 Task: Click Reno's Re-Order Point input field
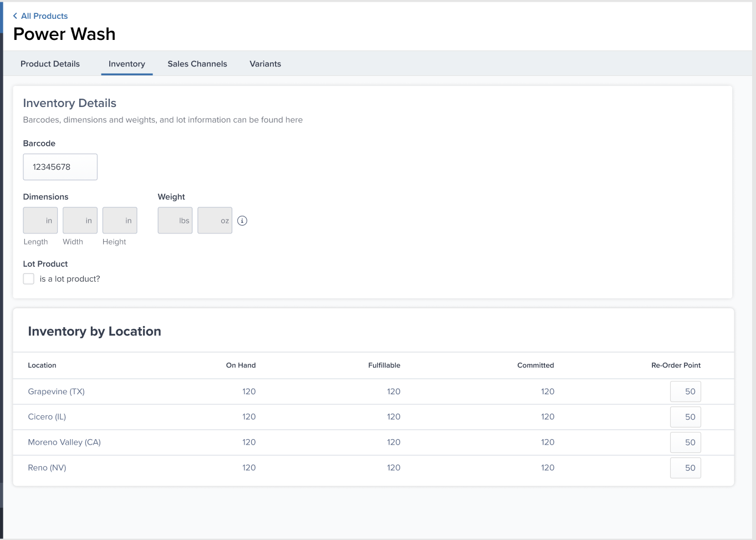(x=685, y=467)
